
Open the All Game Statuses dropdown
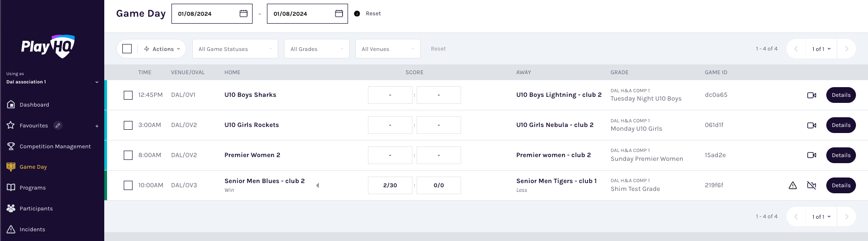pos(235,49)
